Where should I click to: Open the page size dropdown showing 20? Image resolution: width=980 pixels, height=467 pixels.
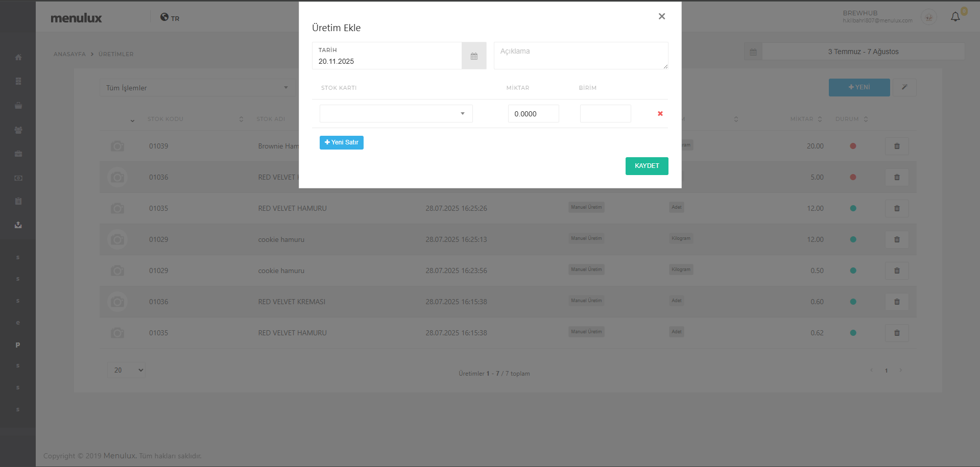click(x=126, y=370)
